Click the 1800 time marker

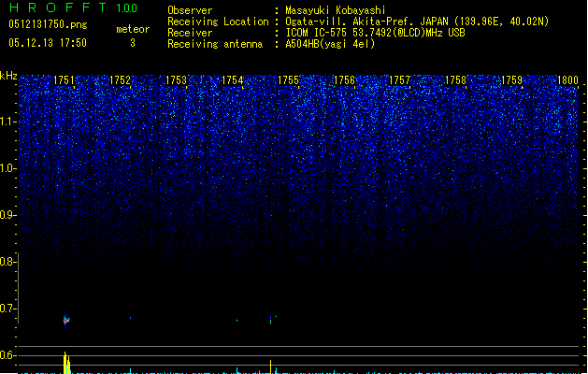[x=567, y=80]
